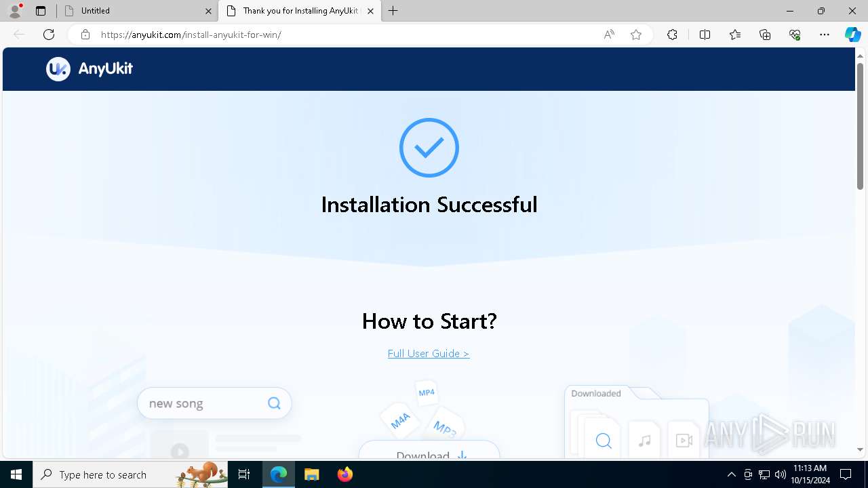Open the Windows Start menu

click(16, 474)
